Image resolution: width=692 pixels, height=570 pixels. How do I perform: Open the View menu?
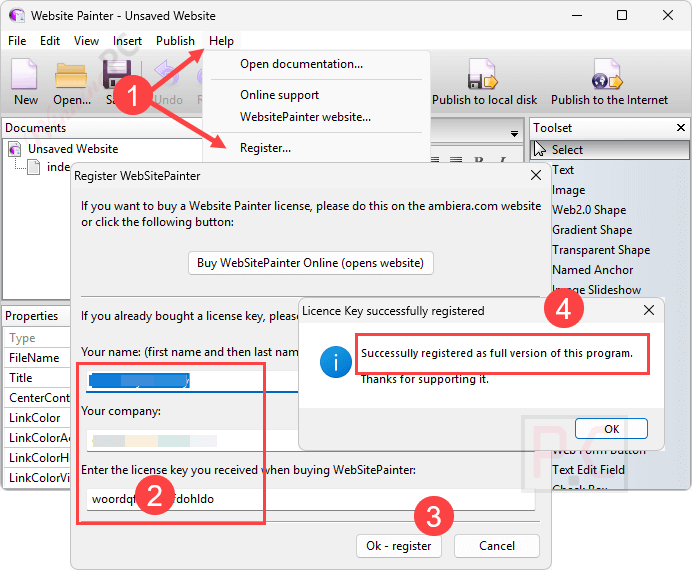[86, 41]
